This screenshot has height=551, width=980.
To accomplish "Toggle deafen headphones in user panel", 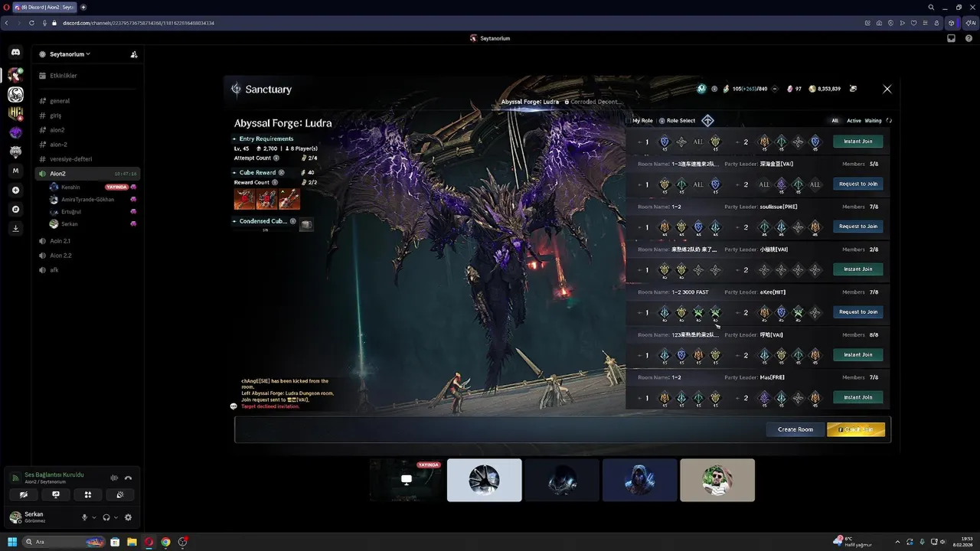I will (106, 517).
